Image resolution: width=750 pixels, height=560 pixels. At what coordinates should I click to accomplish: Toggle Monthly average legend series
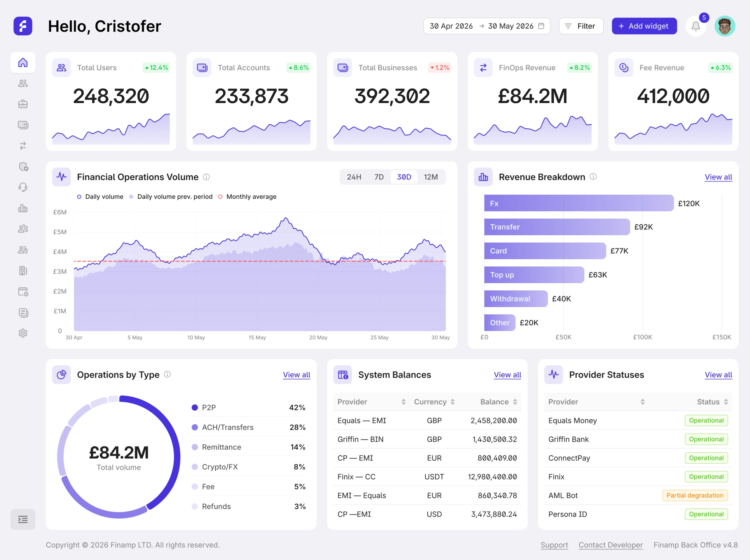click(247, 197)
